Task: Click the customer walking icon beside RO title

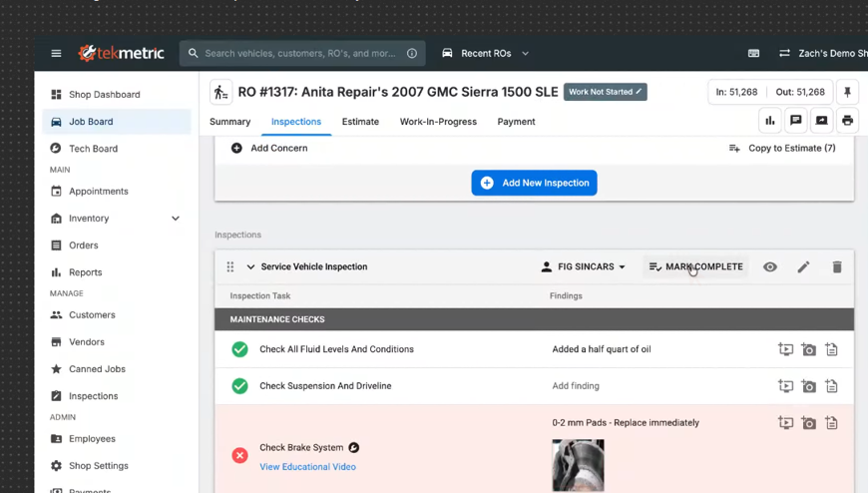Action: [220, 92]
